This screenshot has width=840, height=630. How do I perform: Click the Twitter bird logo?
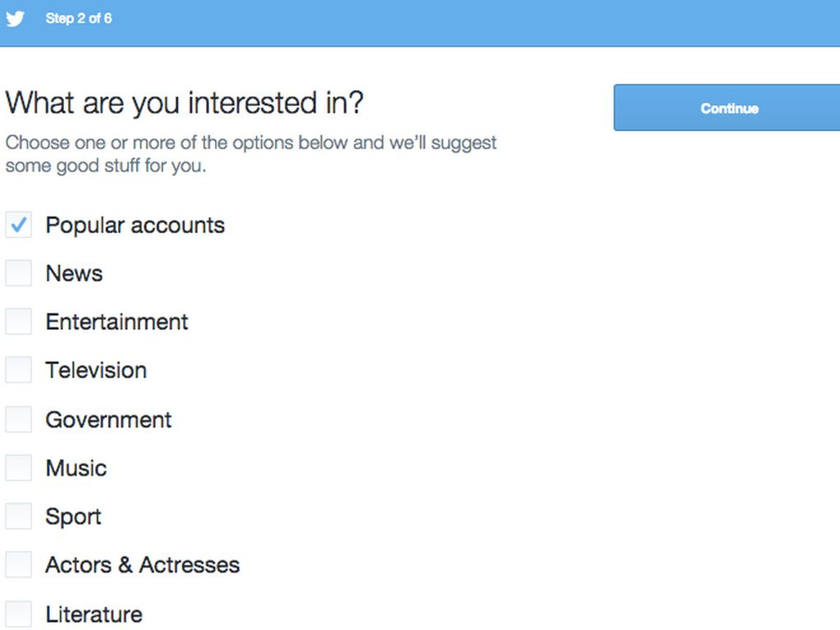[x=15, y=18]
